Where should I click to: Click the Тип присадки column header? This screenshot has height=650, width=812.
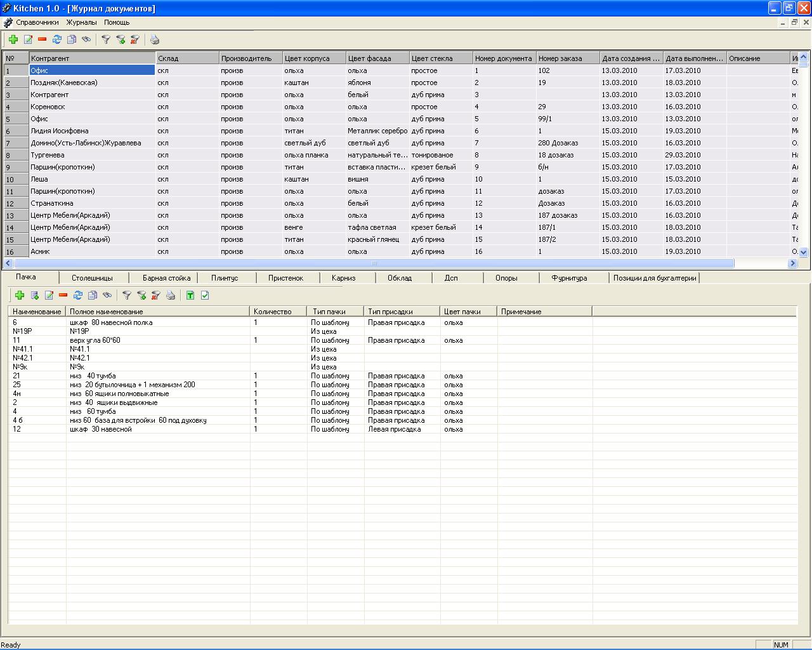pos(401,312)
